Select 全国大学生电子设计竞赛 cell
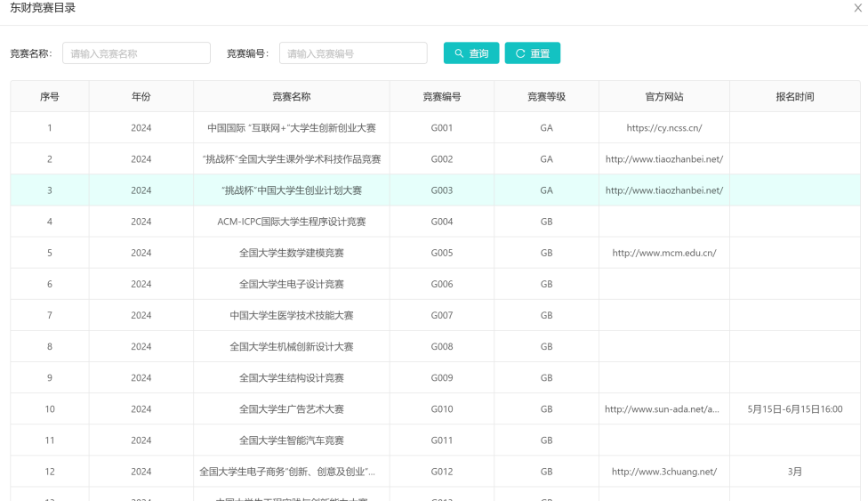Viewport: 868px width, 501px height. (x=292, y=284)
